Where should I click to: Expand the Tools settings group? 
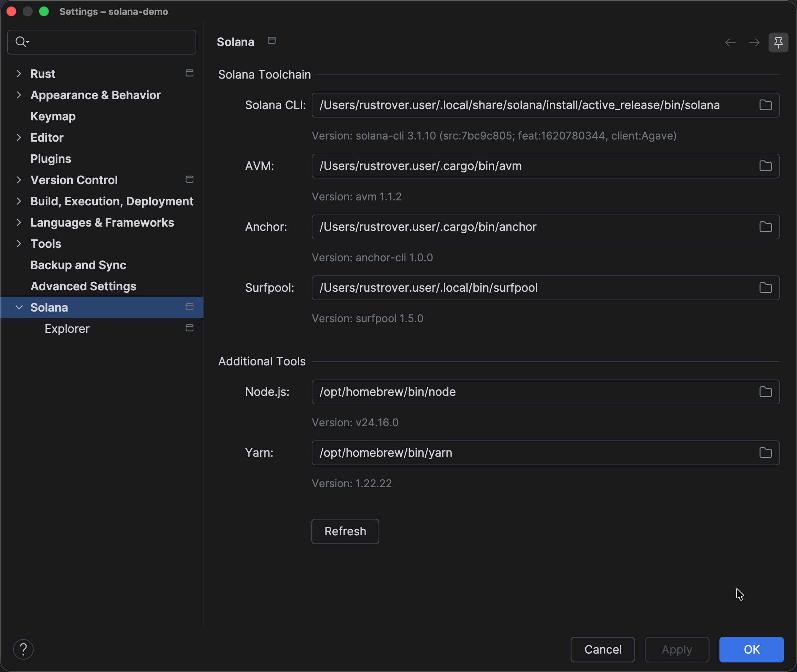tap(19, 244)
